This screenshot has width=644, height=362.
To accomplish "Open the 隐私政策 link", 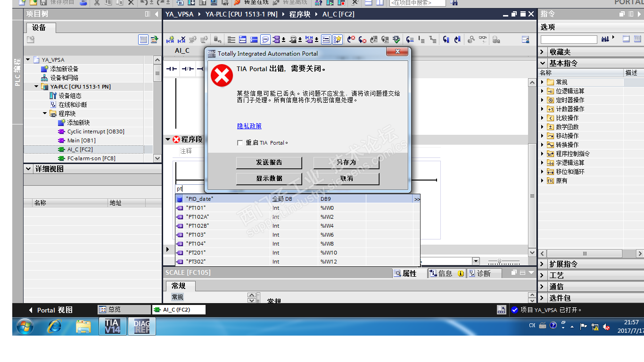I will [249, 126].
